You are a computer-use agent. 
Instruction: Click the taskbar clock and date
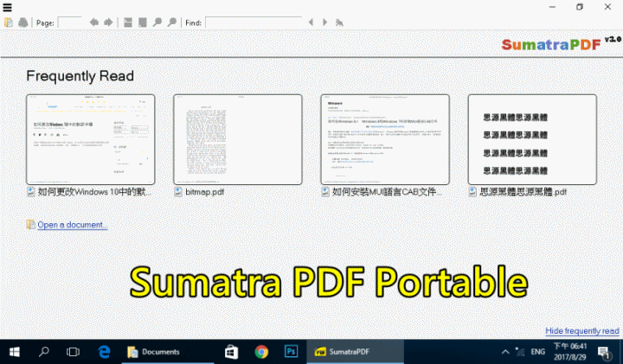[x=570, y=352]
